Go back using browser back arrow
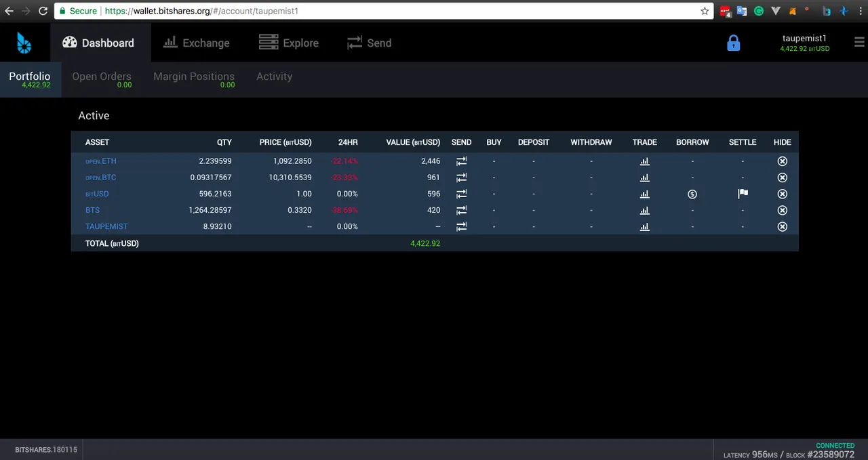This screenshot has height=460, width=868. (9, 11)
